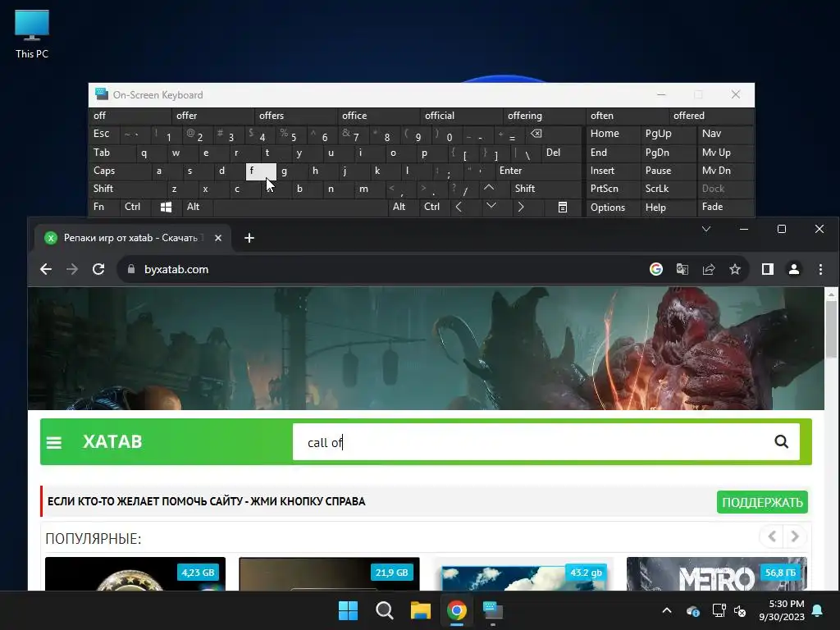The width and height of the screenshot is (840, 630).
Task: Open a new Chrome tab
Action: [249, 238]
